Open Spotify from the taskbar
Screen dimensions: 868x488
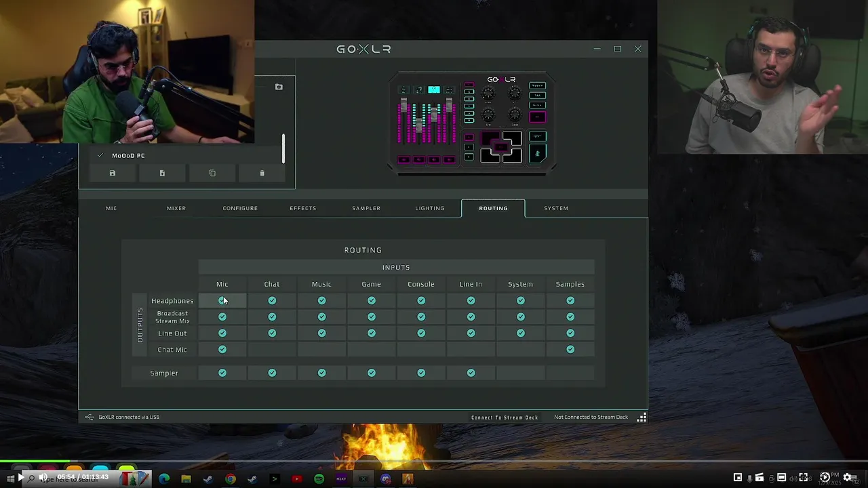319,479
